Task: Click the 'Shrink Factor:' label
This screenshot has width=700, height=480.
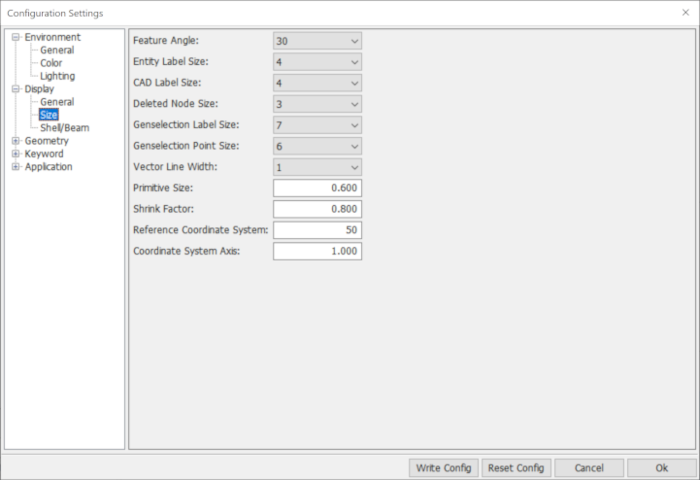Action: [163, 209]
